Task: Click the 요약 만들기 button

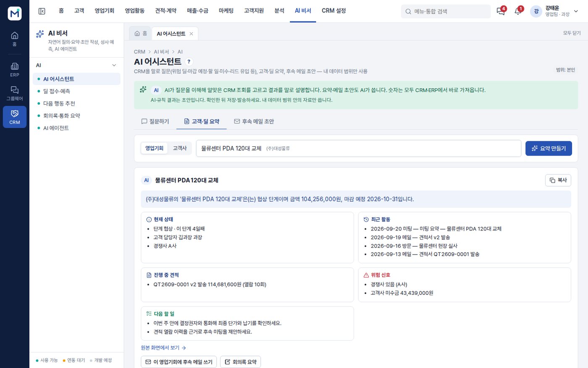Action: 549,148
